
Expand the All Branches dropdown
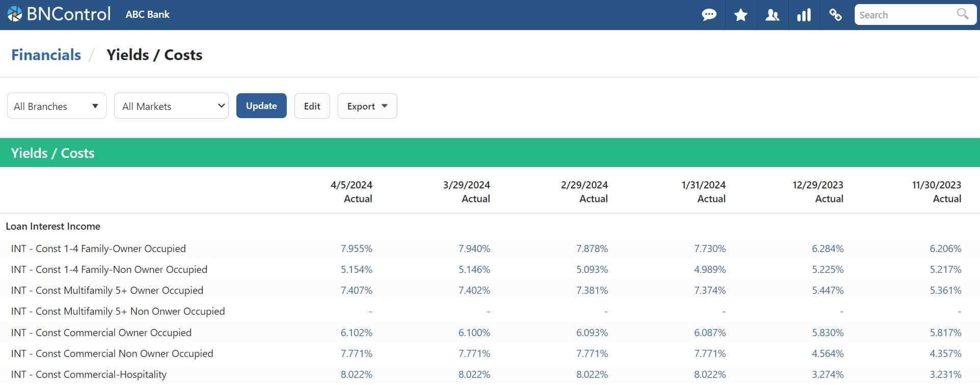pos(57,106)
